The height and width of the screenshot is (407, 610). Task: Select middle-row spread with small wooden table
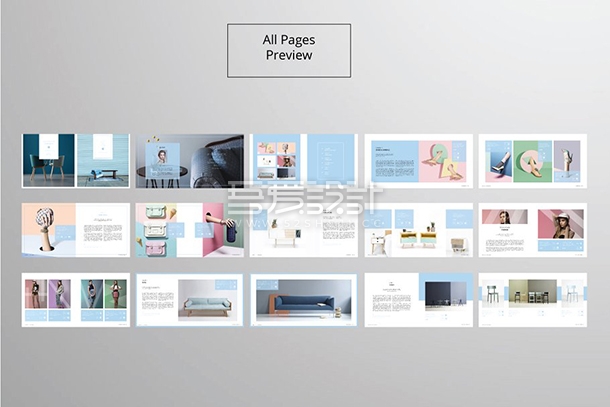[303, 231]
